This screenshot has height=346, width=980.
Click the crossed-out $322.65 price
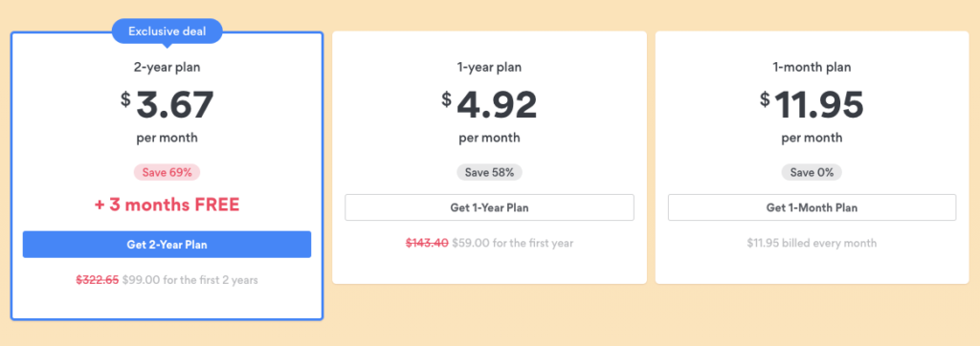[98, 280]
